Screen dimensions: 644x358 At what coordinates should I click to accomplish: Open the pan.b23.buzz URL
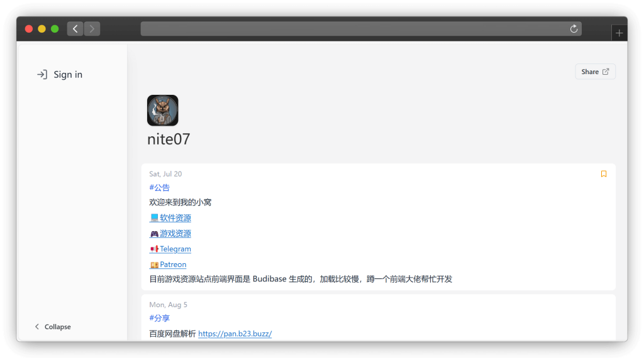(235, 334)
